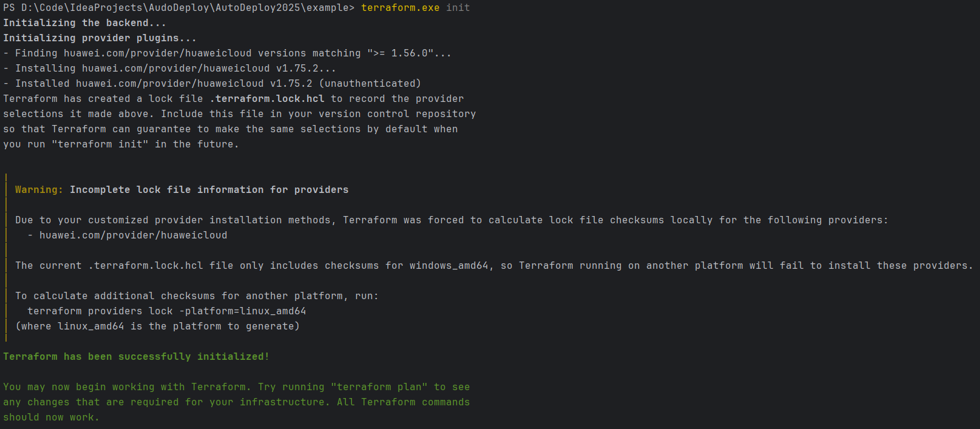
Task: Click the "init" argument after terraform.exe
Action: (x=458, y=8)
